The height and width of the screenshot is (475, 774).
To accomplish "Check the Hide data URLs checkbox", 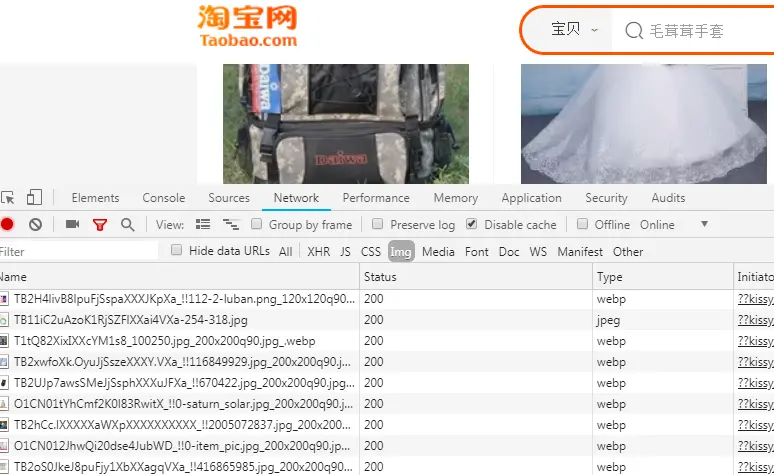I will pyautogui.click(x=176, y=250).
